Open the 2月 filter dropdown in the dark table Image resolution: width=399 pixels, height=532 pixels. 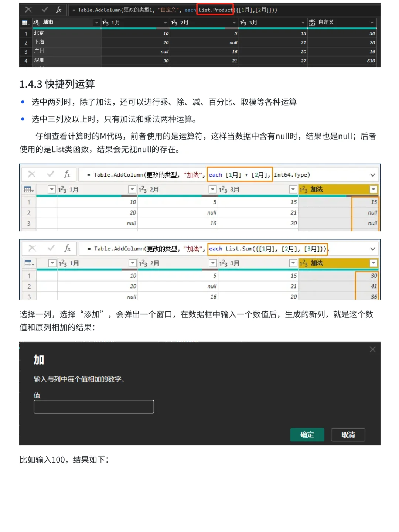(x=234, y=23)
